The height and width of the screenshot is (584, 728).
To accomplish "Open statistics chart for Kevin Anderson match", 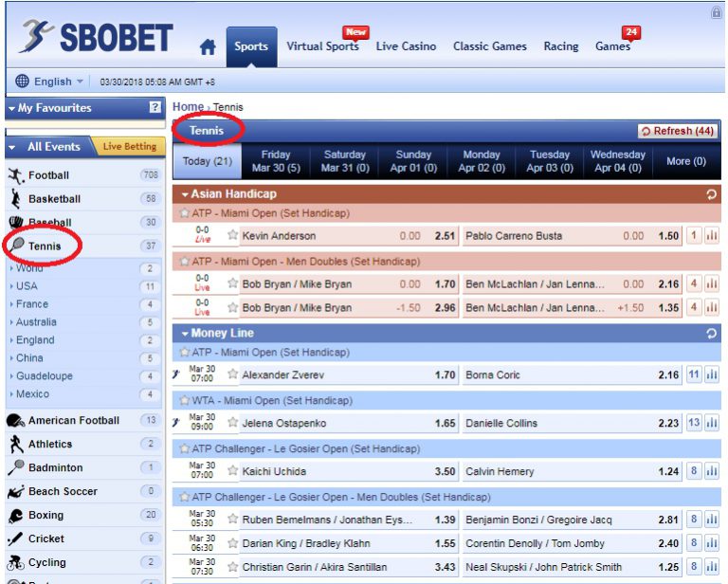I will [712, 236].
